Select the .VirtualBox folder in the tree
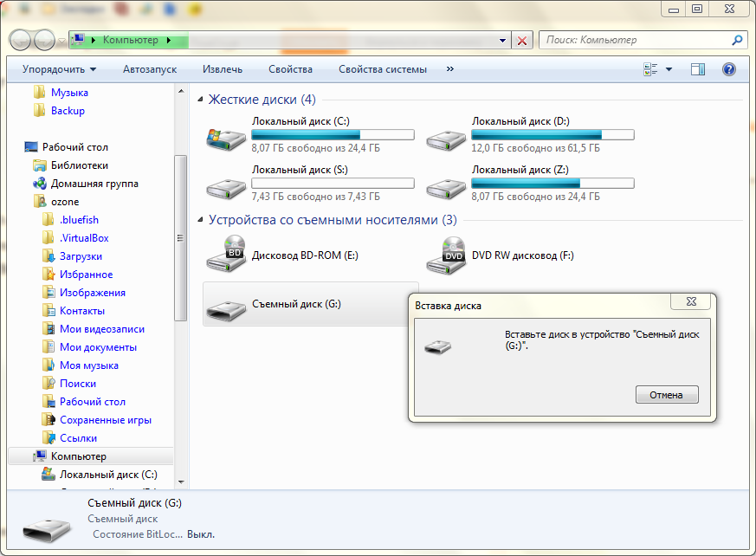Image resolution: width=756 pixels, height=556 pixels. pyautogui.click(x=84, y=238)
